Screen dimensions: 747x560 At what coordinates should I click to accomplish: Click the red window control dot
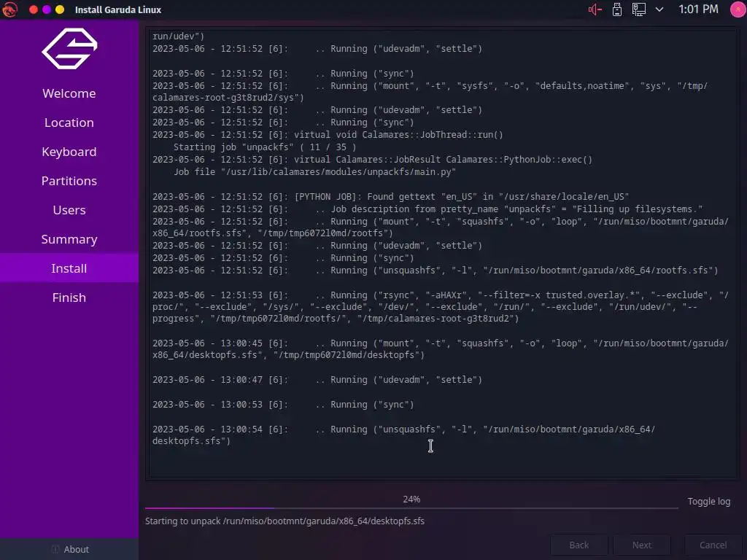click(x=34, y=9)
